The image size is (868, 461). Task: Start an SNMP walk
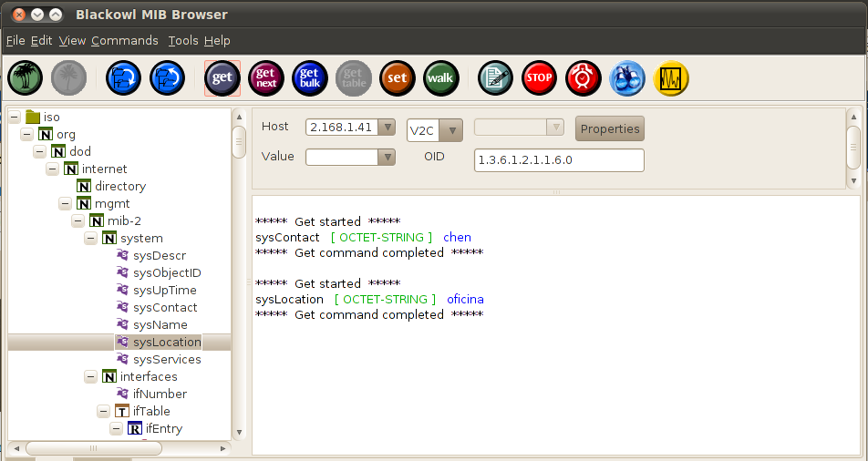tap(441, 78)
